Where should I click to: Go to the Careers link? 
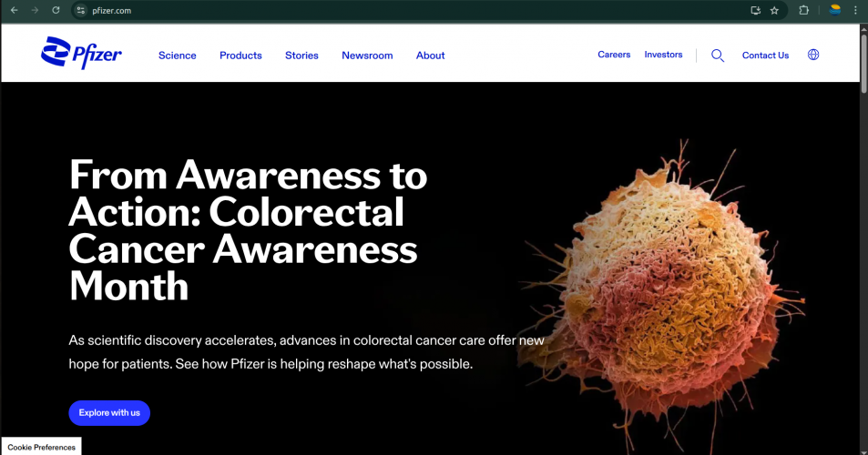614,55
